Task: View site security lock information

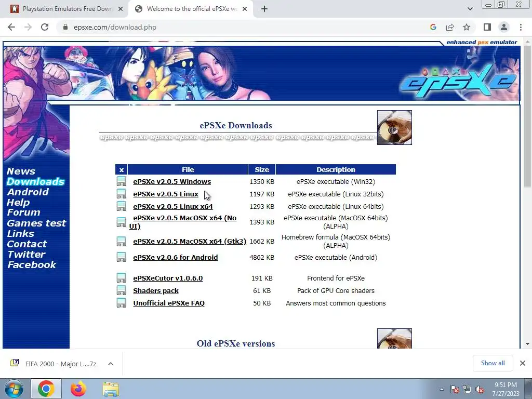Action: (x=65, y=27)
